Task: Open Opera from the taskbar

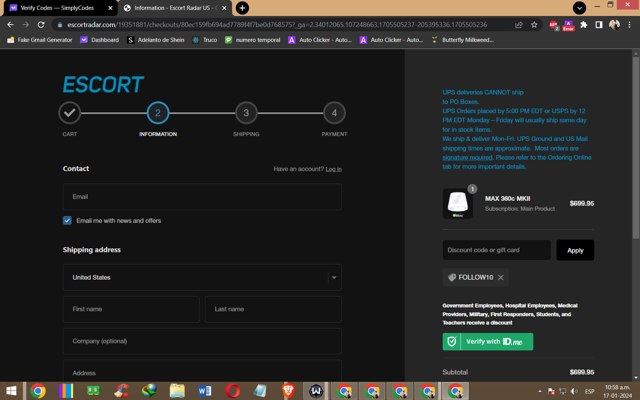Action: pyautogui.click(x=232, y=391)
